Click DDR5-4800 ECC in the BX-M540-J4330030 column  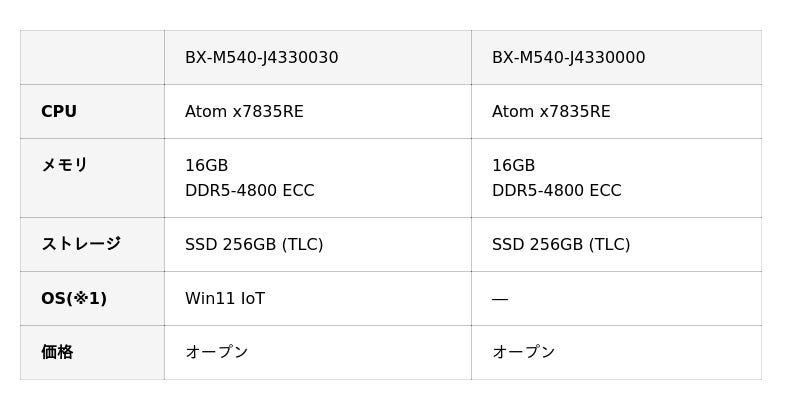249,191
